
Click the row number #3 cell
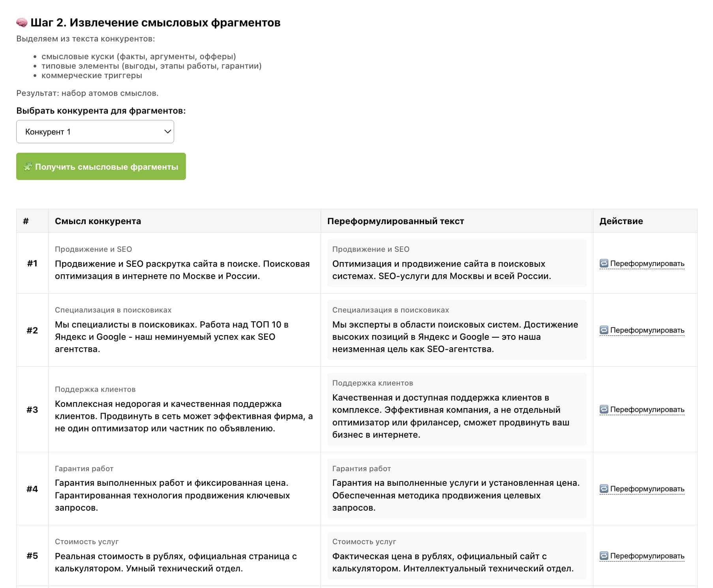click(x=32, y=409)
